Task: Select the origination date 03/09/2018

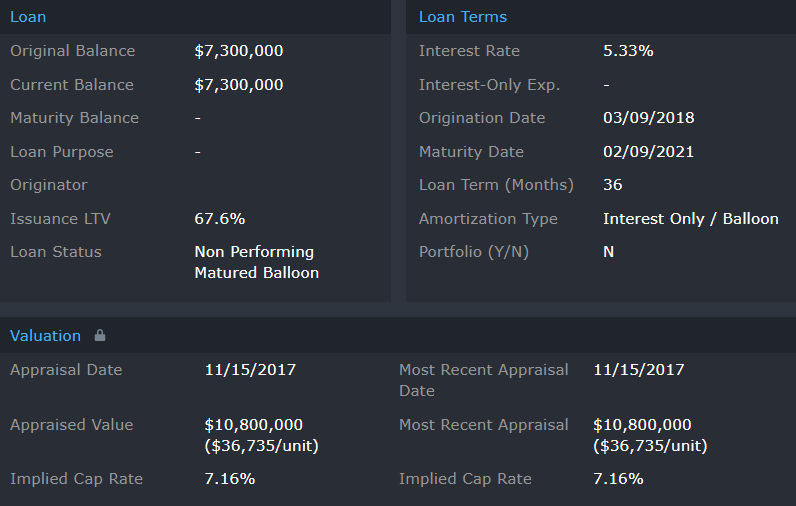Action: 648,118
